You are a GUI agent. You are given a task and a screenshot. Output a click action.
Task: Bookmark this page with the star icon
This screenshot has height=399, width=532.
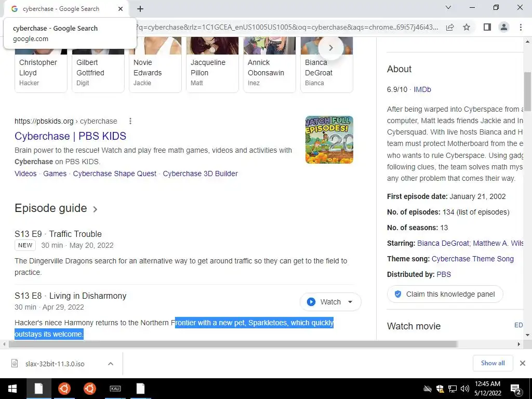(467, 27)
